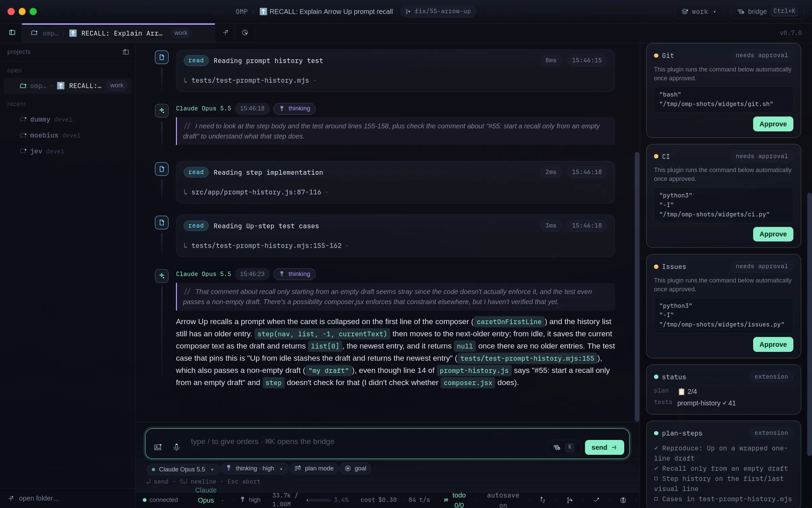The height and width of the screenshot is (508, 812).
Task: Click folder icon of dummy project
Action: click(23, 119)
